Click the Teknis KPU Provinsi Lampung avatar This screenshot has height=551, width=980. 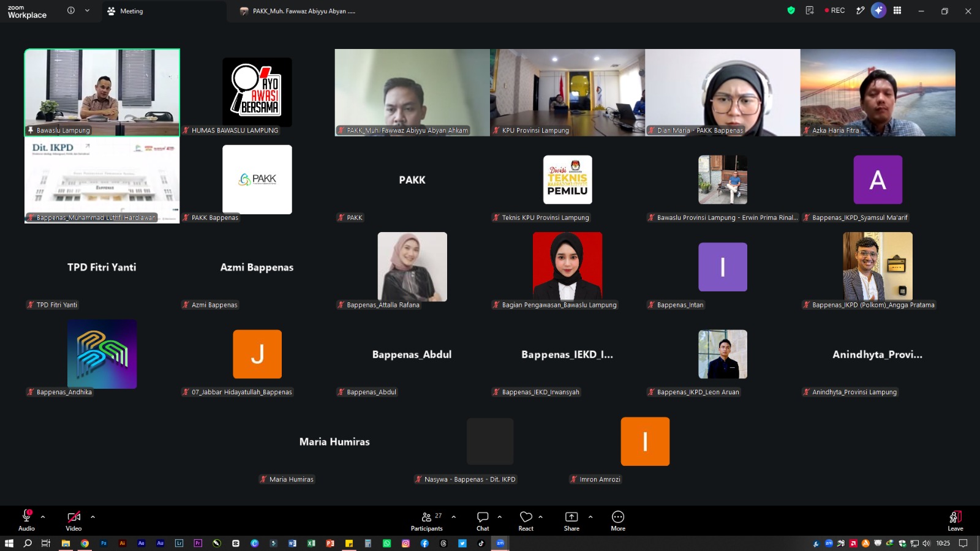tap(567, 179)
